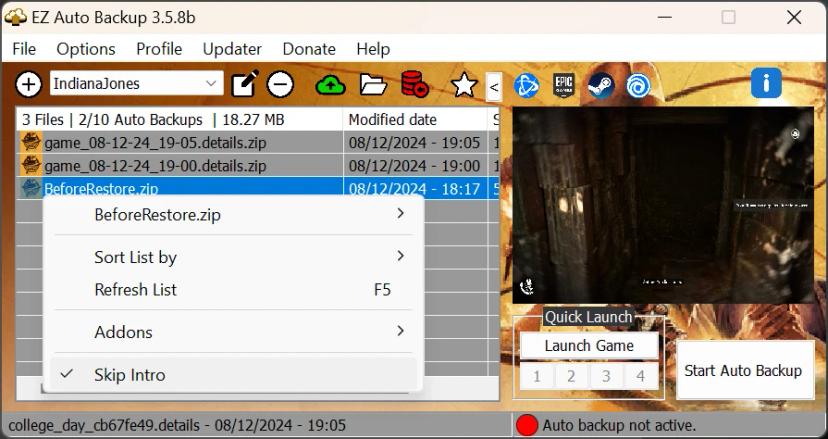Expand the BeforeRestore.zip context submenu
828x439 pixels.
click(233, 215)
